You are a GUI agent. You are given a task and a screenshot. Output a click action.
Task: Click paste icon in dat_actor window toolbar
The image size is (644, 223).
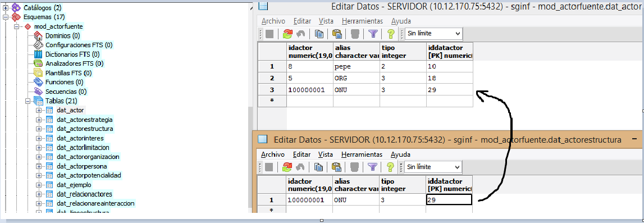coord(337,34)
